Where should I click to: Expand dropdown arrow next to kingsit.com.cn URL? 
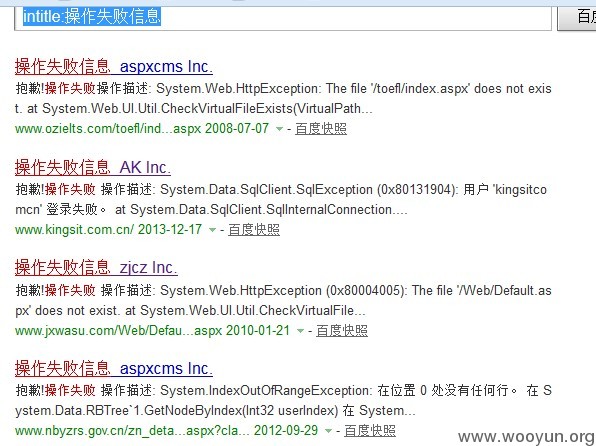click(212, 230)
